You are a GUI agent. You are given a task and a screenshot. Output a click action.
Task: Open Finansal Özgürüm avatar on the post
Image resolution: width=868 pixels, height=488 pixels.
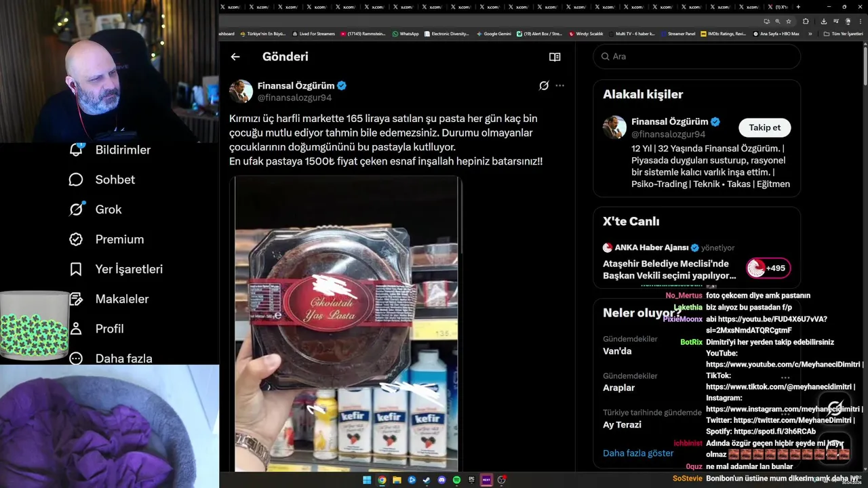click(x=241, y=91)
